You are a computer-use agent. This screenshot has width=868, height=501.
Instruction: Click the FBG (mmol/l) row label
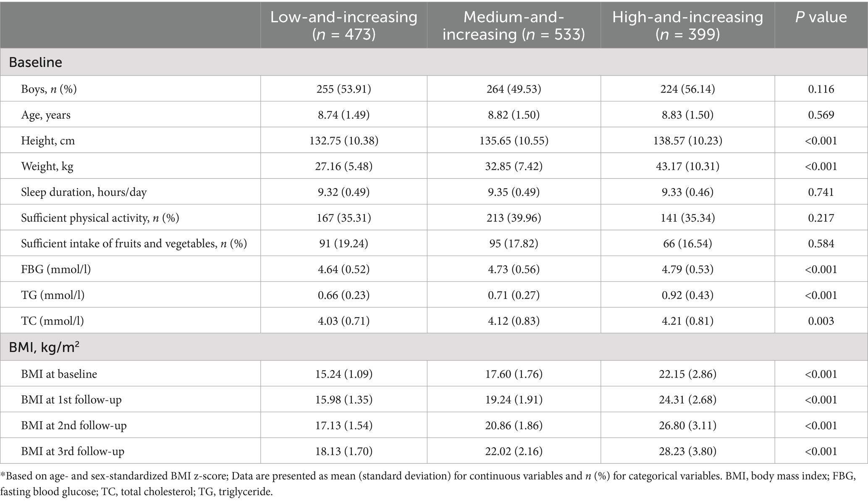coord(56,269)
